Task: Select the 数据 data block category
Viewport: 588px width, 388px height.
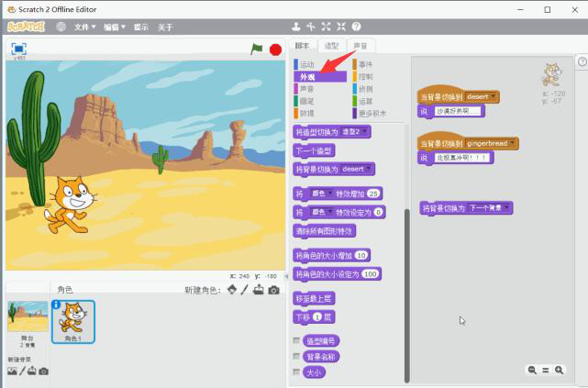Action: point(319,113)
